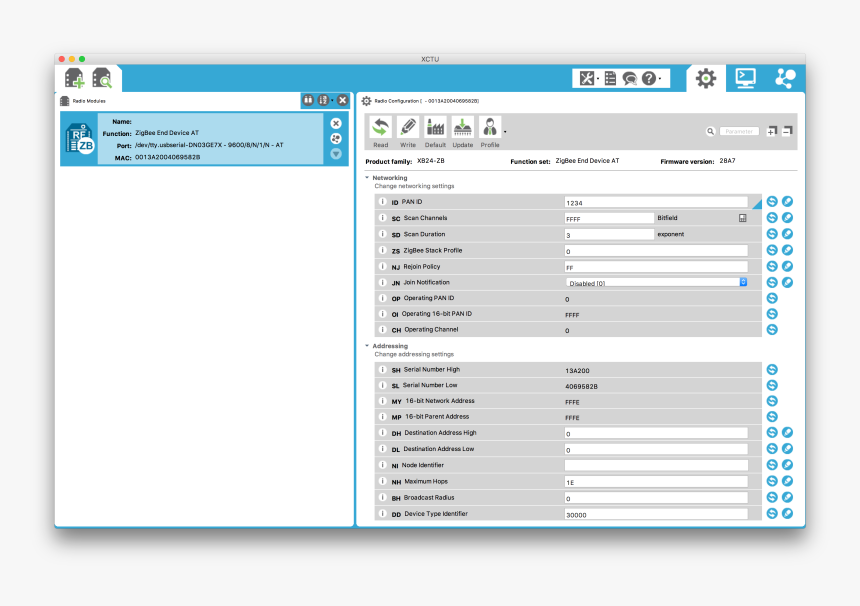Collapse all sections minus icon

(x=787, y=131)
